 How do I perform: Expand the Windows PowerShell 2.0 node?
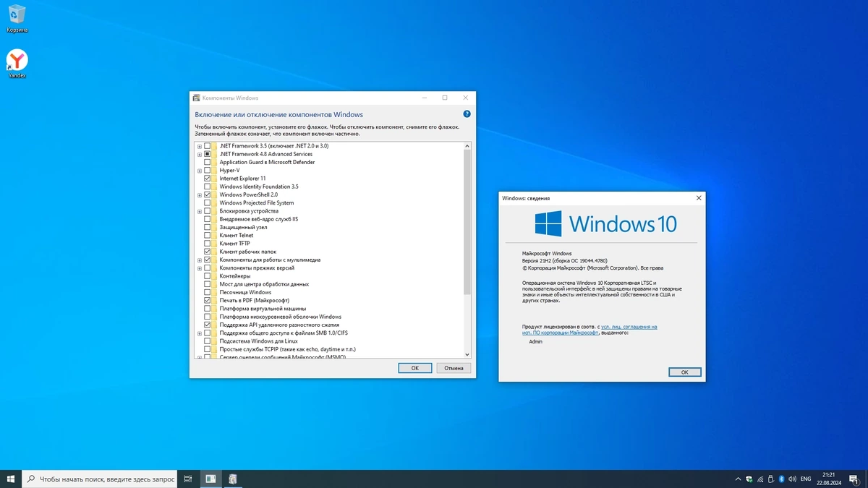tap(200, 194)
